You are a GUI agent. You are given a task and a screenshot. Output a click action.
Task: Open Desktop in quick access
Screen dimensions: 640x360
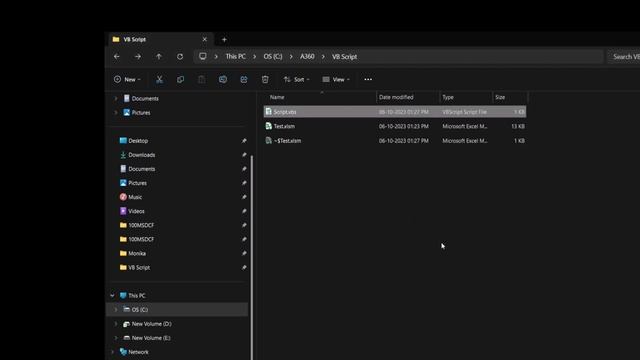138,141
